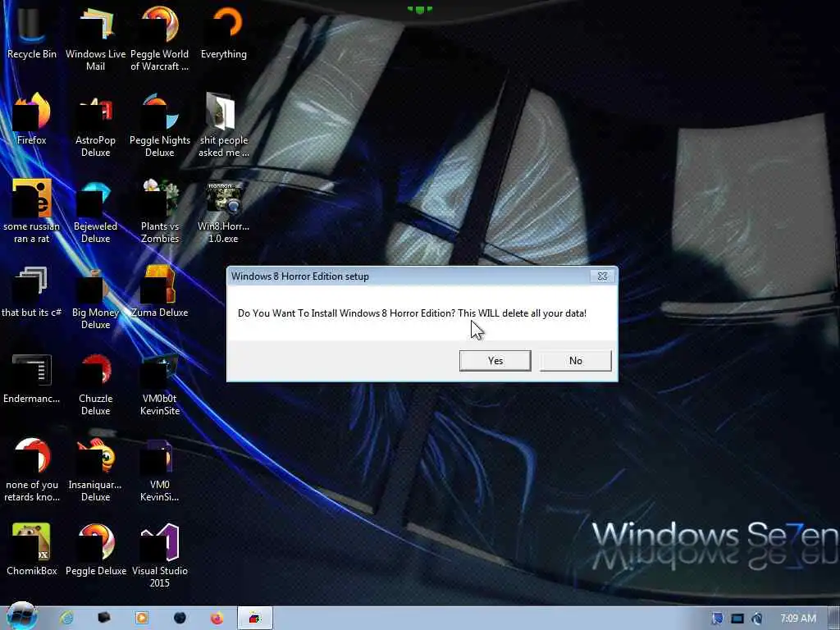
Task: Click the active setup program taskbar button
Action: click(x=255, y=619)
